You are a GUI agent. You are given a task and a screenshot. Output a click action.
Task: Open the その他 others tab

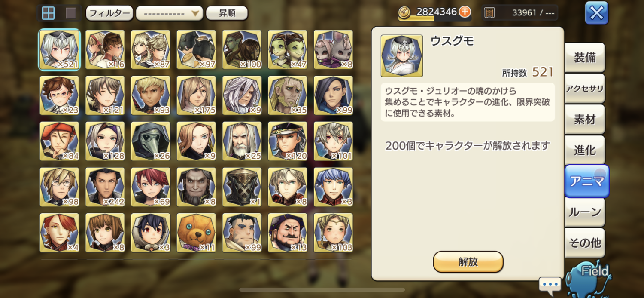tap(585, 243)
